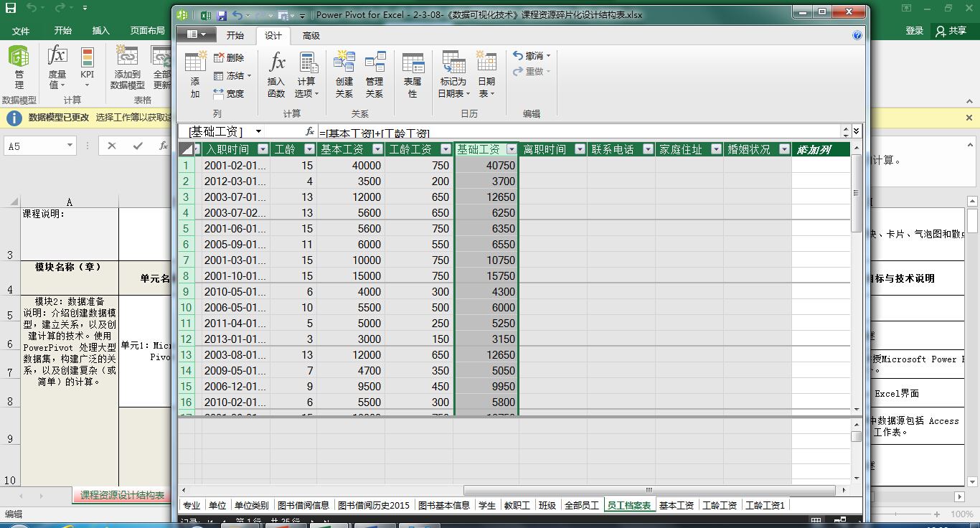Open the Undo (撤消) dropdown arrow

549,56
